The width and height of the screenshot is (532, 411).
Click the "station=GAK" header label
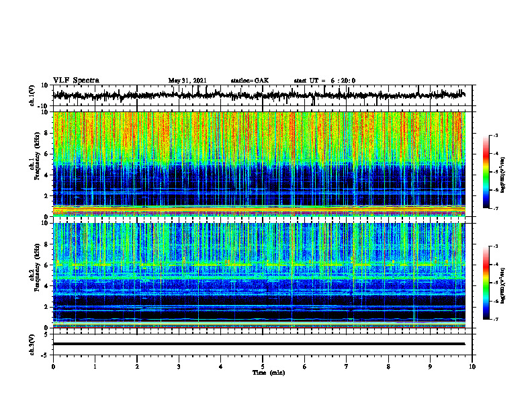(250, 81)
